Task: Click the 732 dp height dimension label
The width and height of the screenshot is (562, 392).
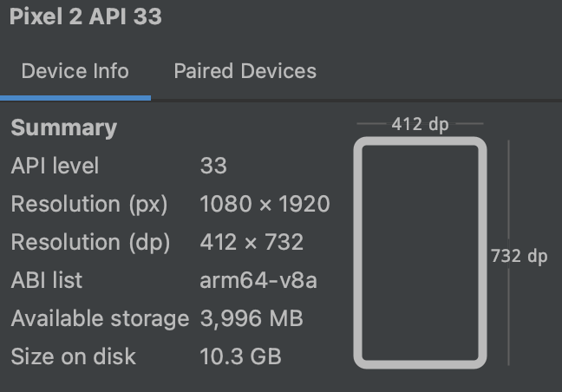Action: (x=519, y=256)
